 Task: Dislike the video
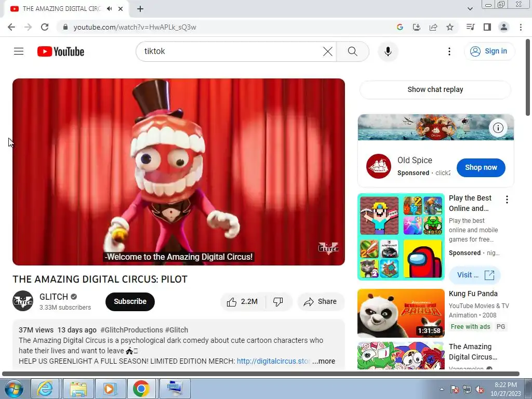pyautogui.click(x=278, y=302)
